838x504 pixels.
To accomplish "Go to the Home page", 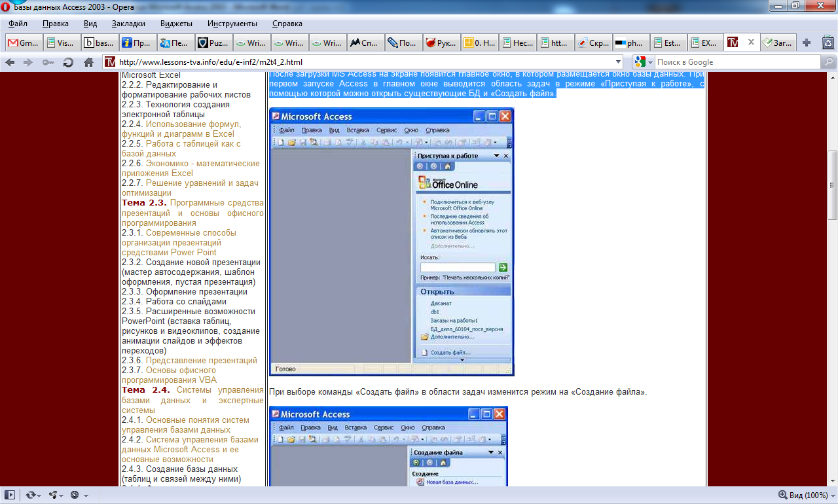I will [88, 62].
